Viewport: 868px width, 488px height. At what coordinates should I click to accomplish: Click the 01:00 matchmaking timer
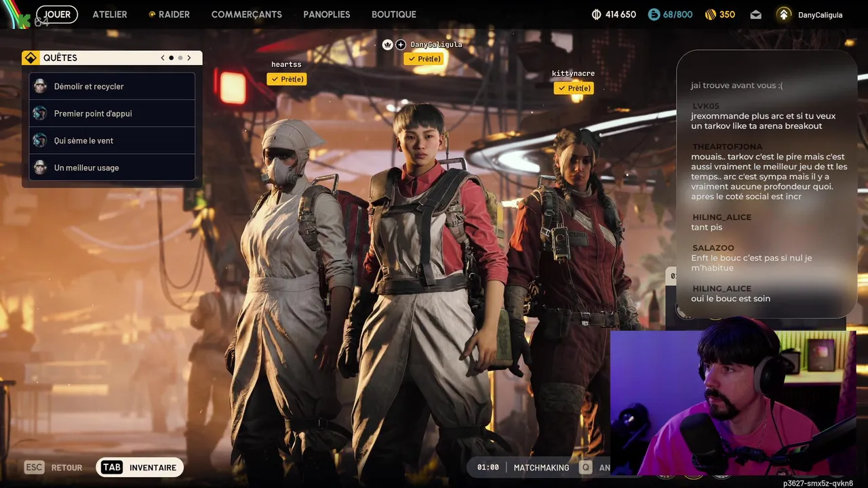pyautogui.click(x=488, y=468)
